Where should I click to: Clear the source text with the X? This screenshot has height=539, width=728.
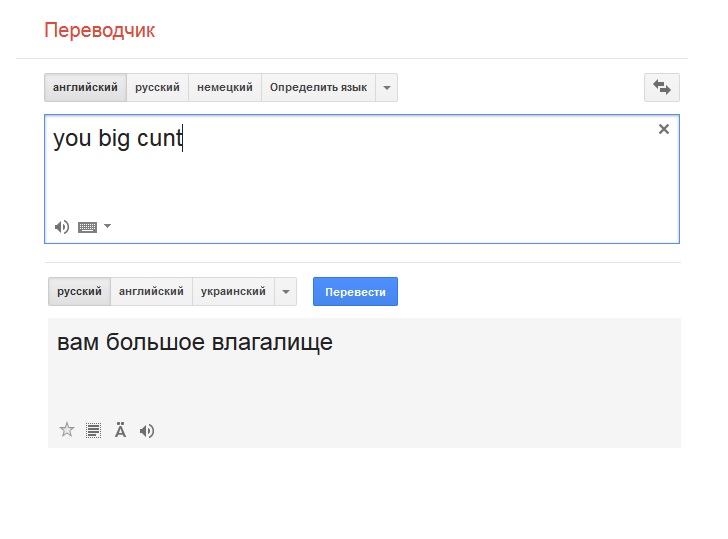pyautogui.click(x=664, y=129)
